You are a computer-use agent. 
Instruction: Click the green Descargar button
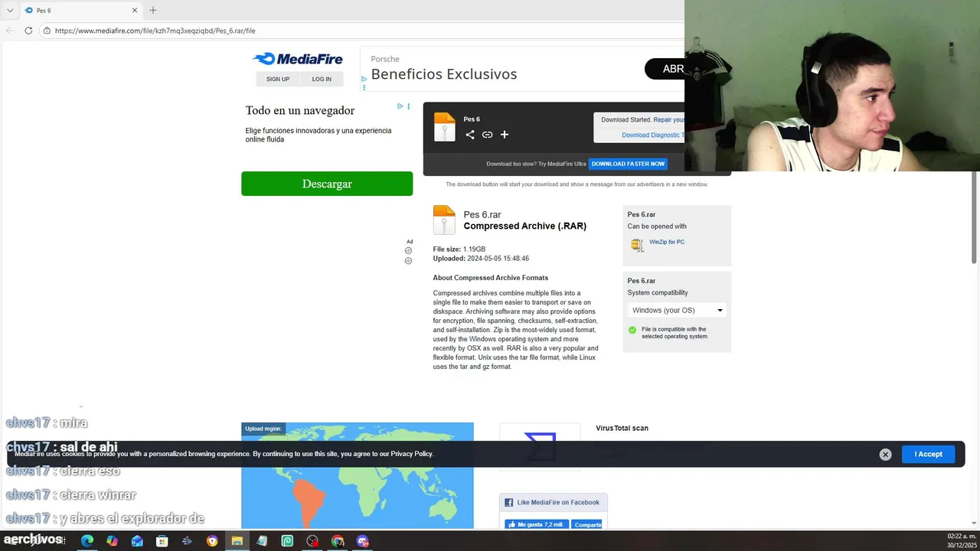[x=327, y=184]
